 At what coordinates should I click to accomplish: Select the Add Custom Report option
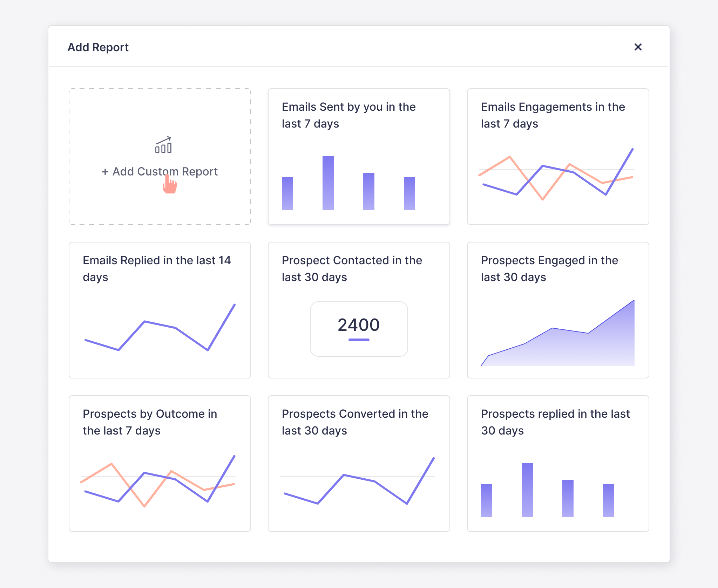point(160,171)
